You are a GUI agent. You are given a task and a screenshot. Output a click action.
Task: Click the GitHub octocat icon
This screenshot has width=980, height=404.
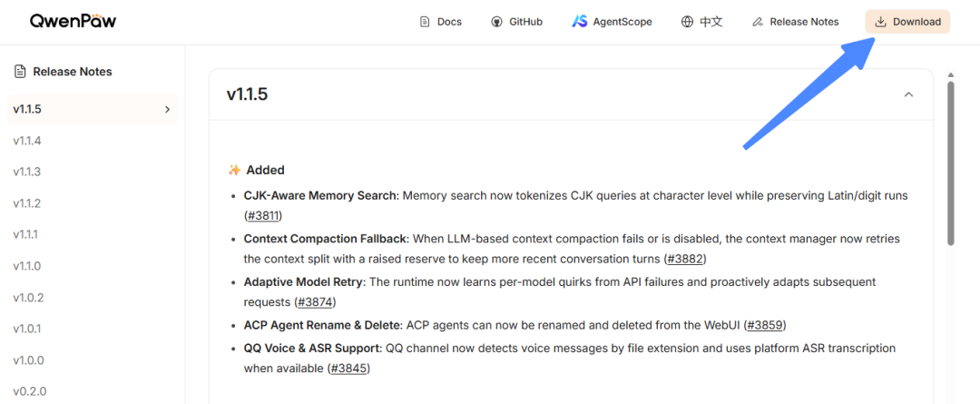(x=497, y=22)
